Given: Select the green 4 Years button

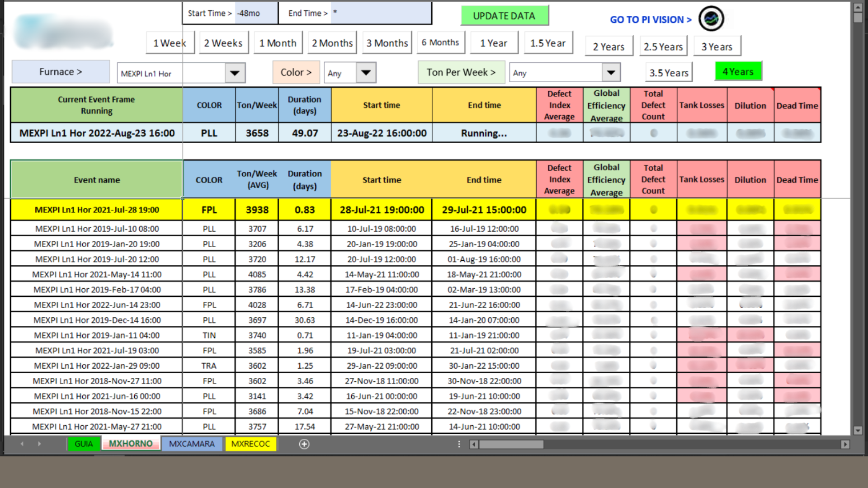Looking at the screenshot, I should 738,71.
